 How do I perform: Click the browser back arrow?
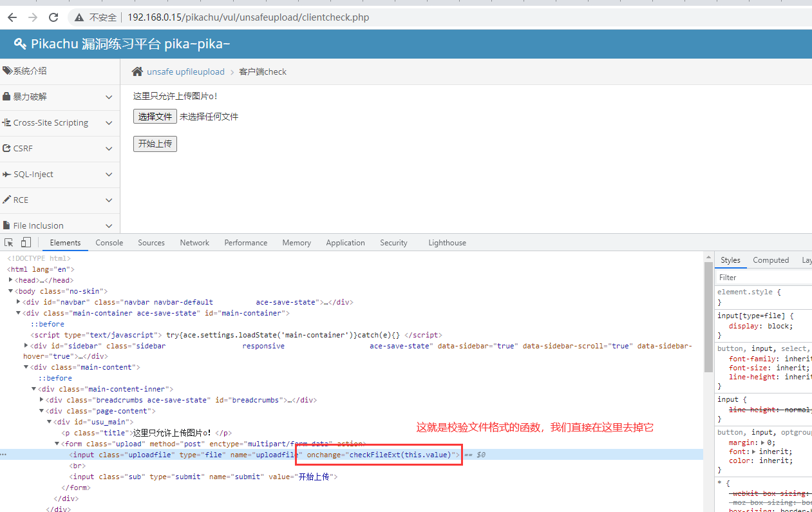tap(12, 17)
